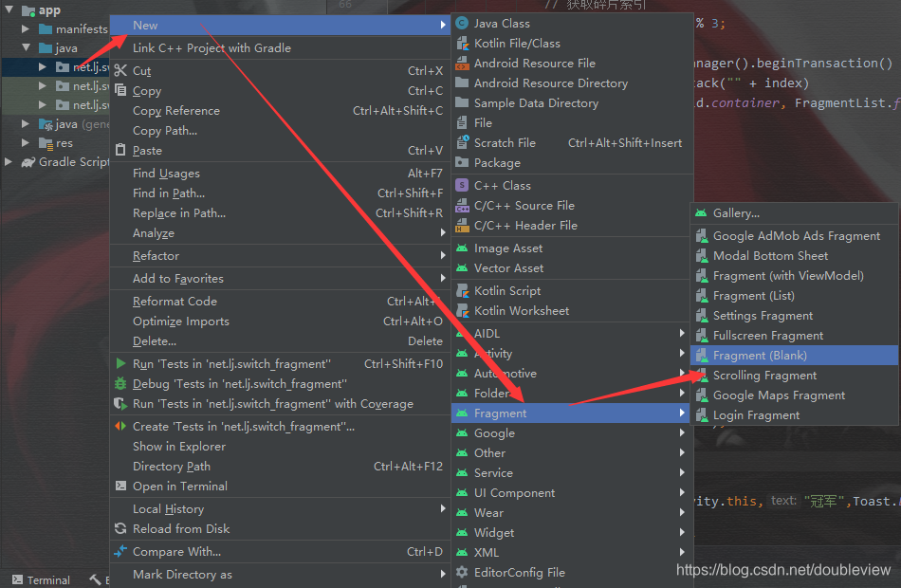Click the Android Resource File icon
This screenshot has width=901, height=588.
(462, 64)
